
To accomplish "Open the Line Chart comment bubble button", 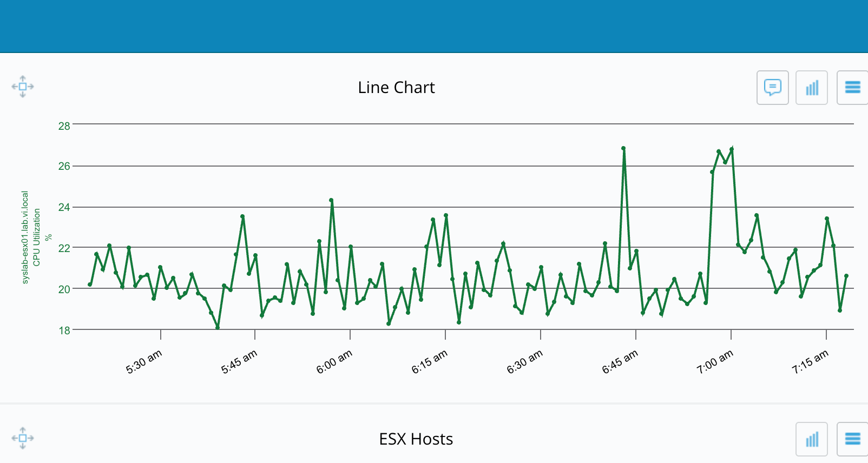I will coord(773,88).
